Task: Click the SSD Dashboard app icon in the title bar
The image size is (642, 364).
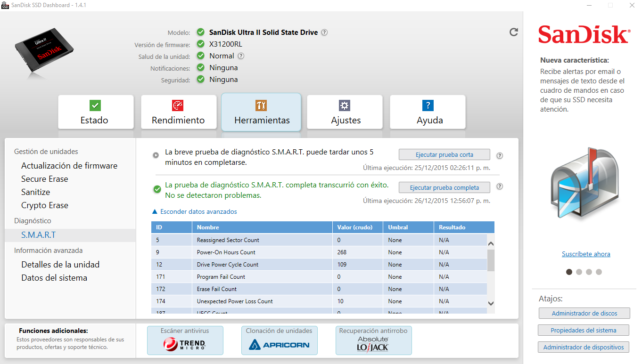Action: (x=6, y=5)
